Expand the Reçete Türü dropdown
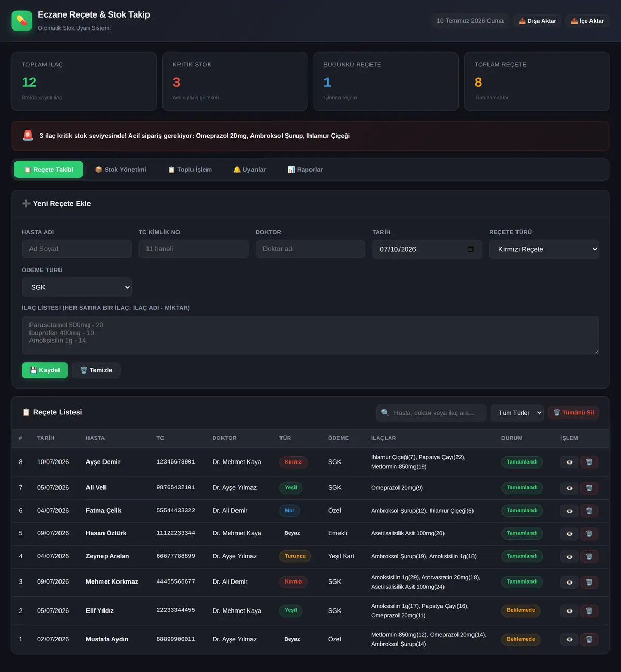The width and height of the screenshot is (621, 672). (544, 249)
